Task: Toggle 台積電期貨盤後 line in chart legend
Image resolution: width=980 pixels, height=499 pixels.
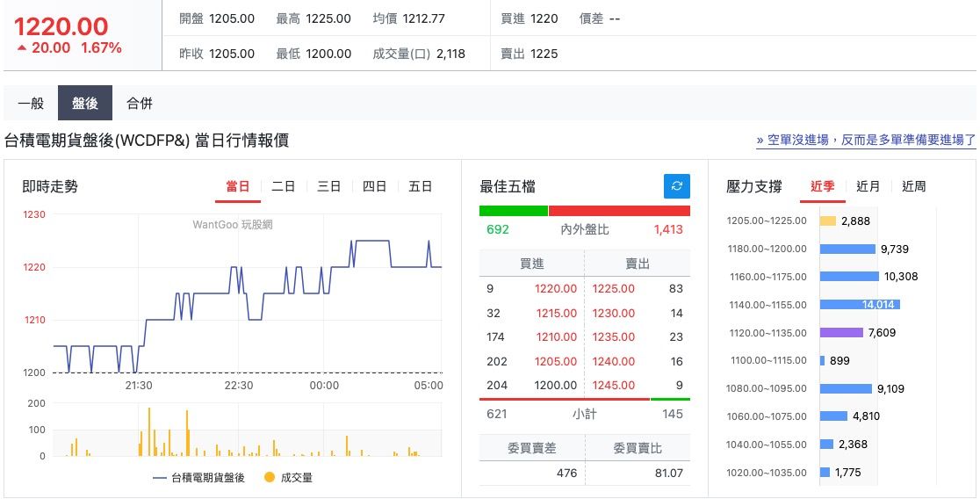Action: pos(198,478)
